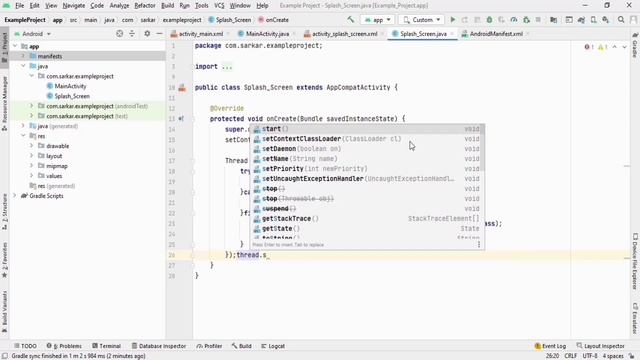Open the Custom device selector dropdown
The width and height of the screenshot is (640, 360).
tap(422, 20)
